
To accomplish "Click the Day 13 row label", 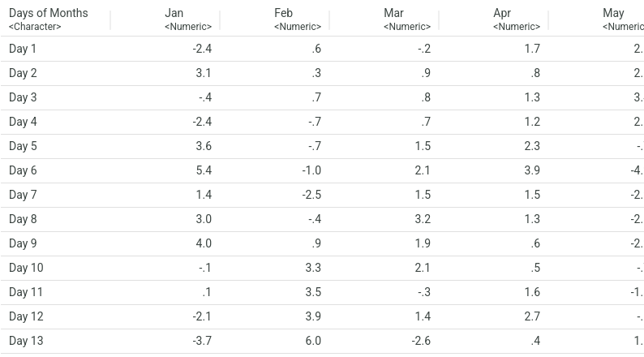I will tap(26, 341).
